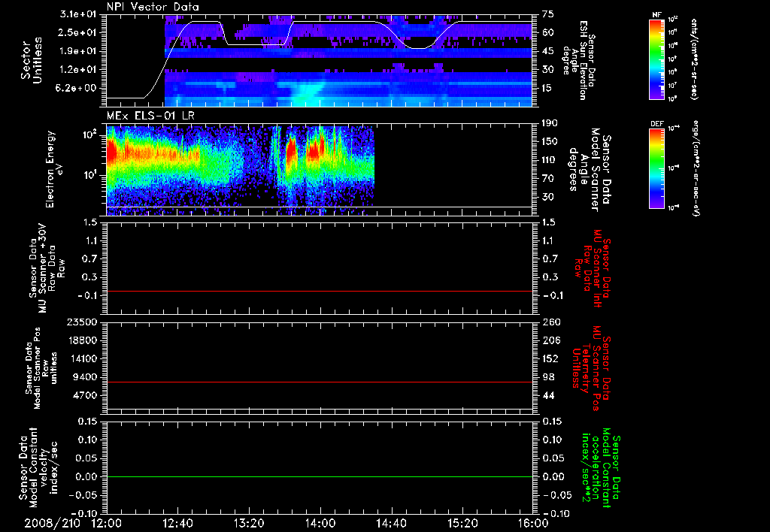
Task: Click the 13:20 time axis label
Action: coord(249,523)
